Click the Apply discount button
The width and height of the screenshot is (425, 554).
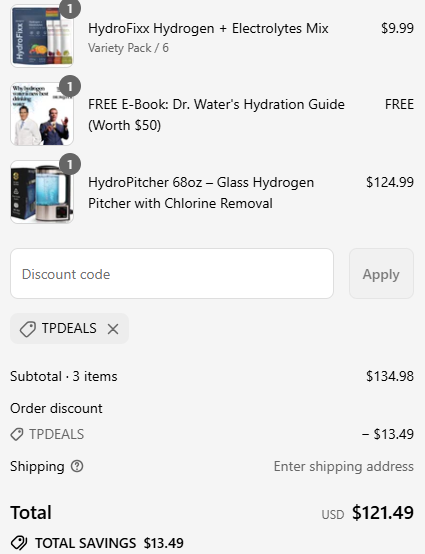(x=381, y=274)
